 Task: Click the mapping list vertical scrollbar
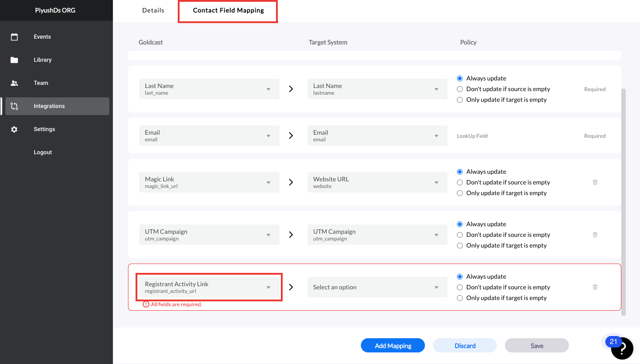(624, 202)
